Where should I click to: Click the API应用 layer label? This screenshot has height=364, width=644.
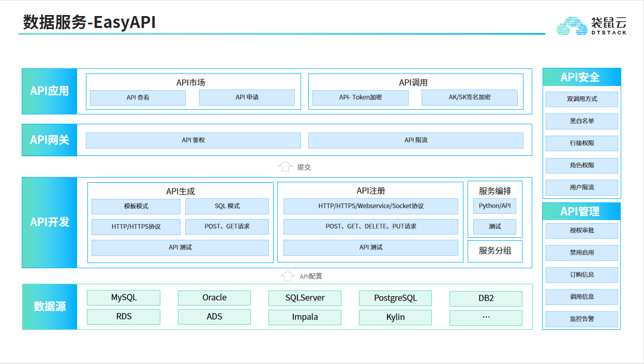[49, 91]
